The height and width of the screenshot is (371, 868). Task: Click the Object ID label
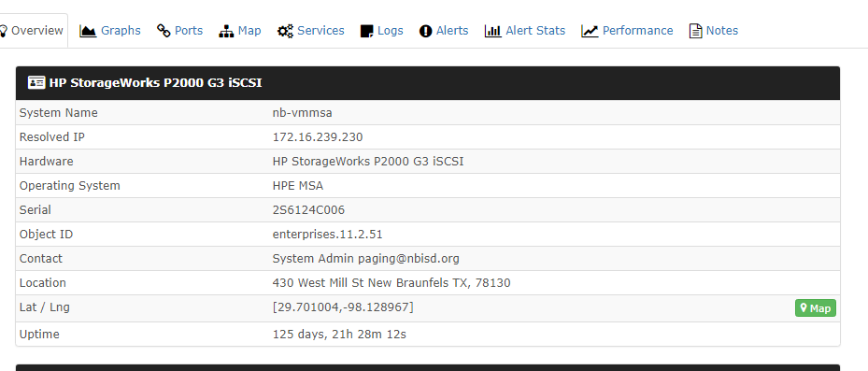click(x=46, y=235)
